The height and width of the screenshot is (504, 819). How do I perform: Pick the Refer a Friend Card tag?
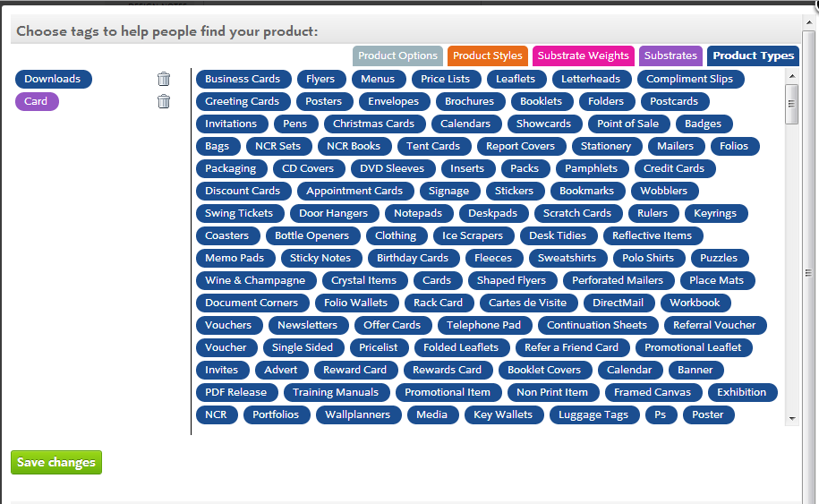(x=571, y=347)
